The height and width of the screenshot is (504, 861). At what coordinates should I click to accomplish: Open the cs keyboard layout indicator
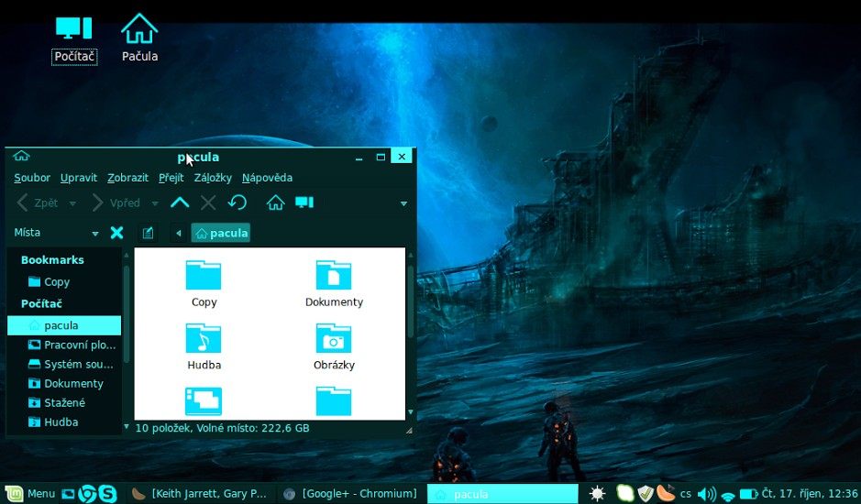coord(686,494)
